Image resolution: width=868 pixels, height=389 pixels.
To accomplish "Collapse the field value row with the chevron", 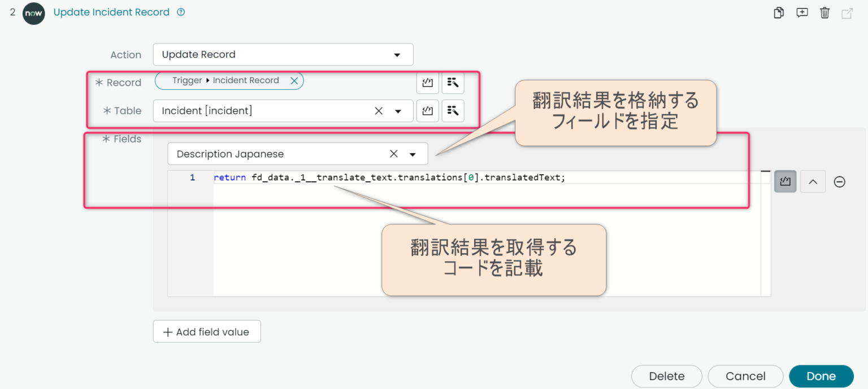I will click(813, 181).
